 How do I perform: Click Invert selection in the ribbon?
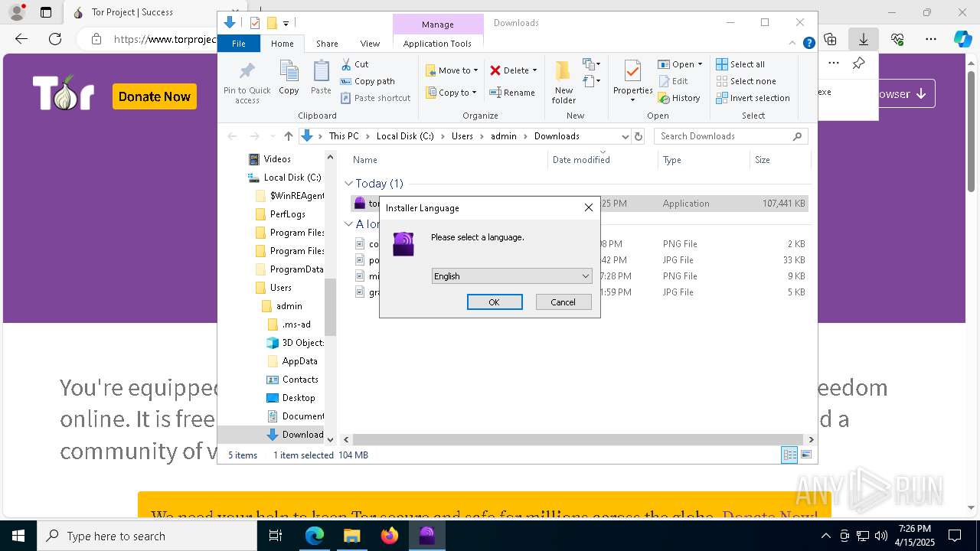click(x=753, y=98)
